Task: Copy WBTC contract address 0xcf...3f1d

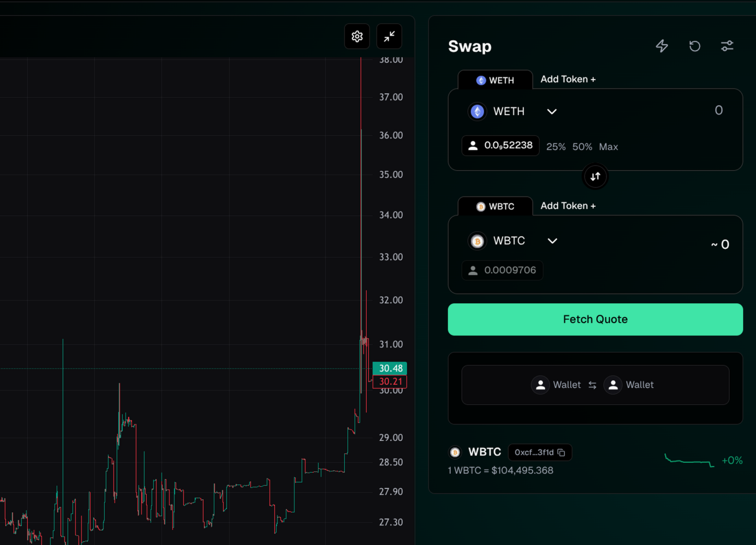Action: coord(561,452)
